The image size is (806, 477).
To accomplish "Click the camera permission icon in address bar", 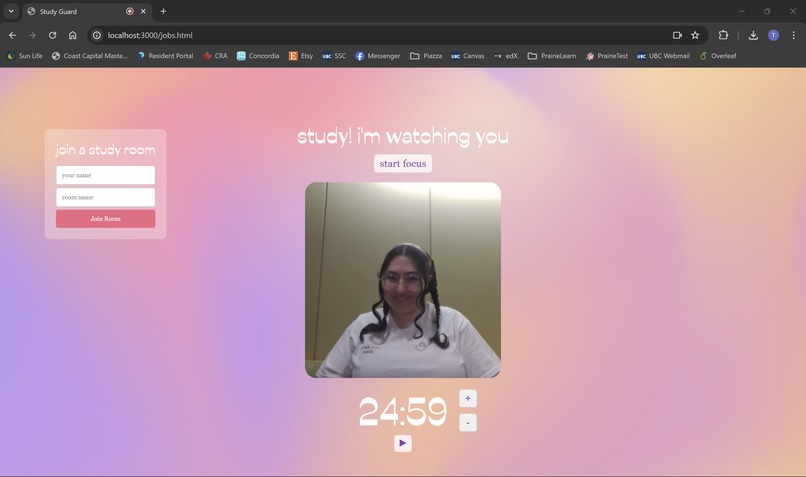I will [677, 35].
